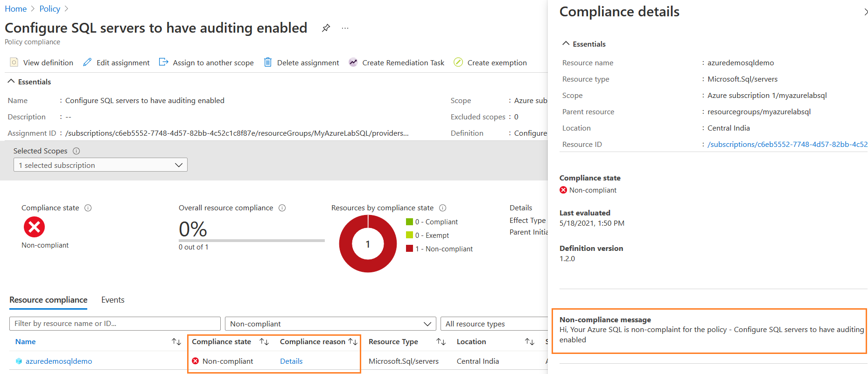Sort the table by Name column
Screen dimensions: 868x374
point(176,342)
